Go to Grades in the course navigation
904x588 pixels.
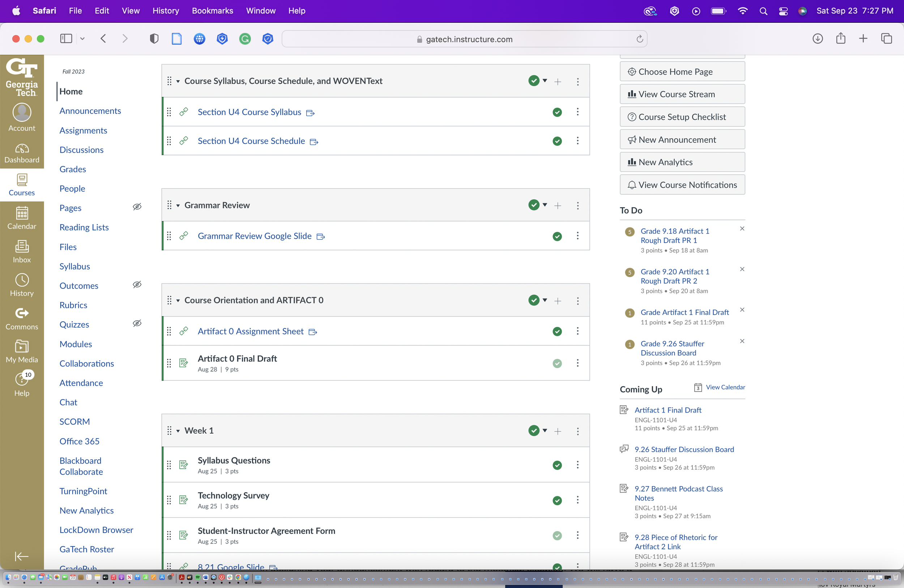click(x=73, y=169)
